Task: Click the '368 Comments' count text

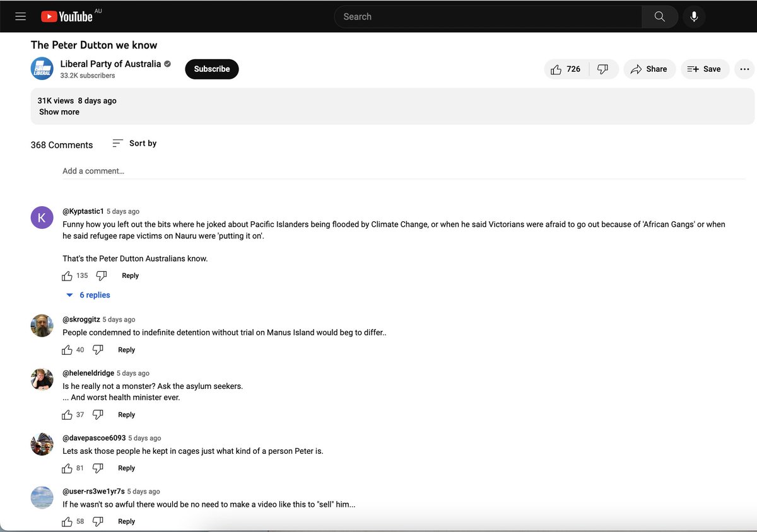Action: tap(62, 145)
